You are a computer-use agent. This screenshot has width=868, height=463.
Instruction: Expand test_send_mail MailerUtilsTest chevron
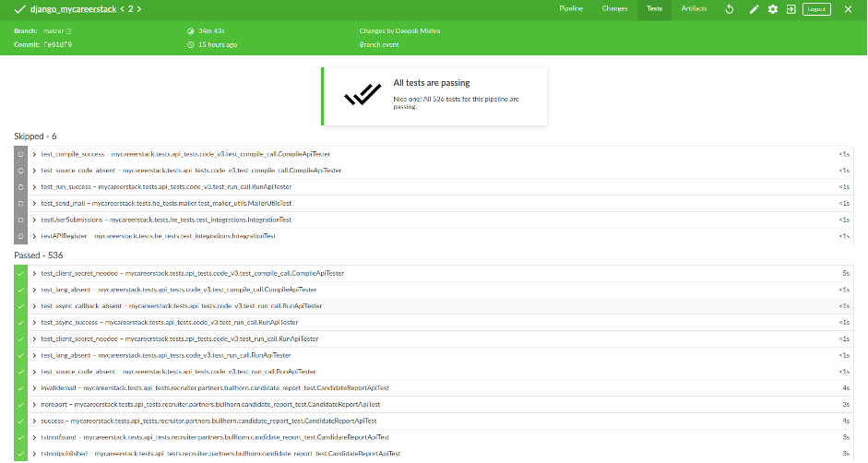point(34,204)
